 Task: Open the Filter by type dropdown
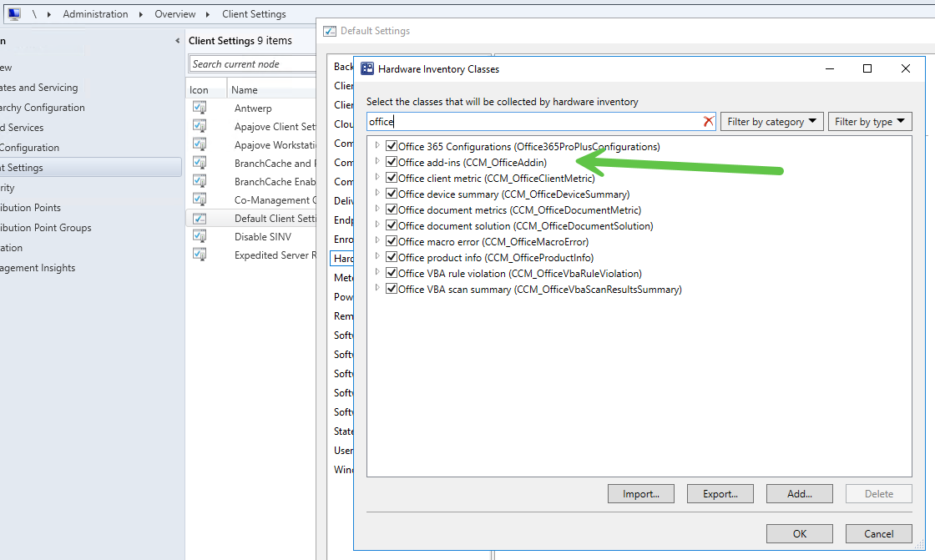click(x=870, y=122)
